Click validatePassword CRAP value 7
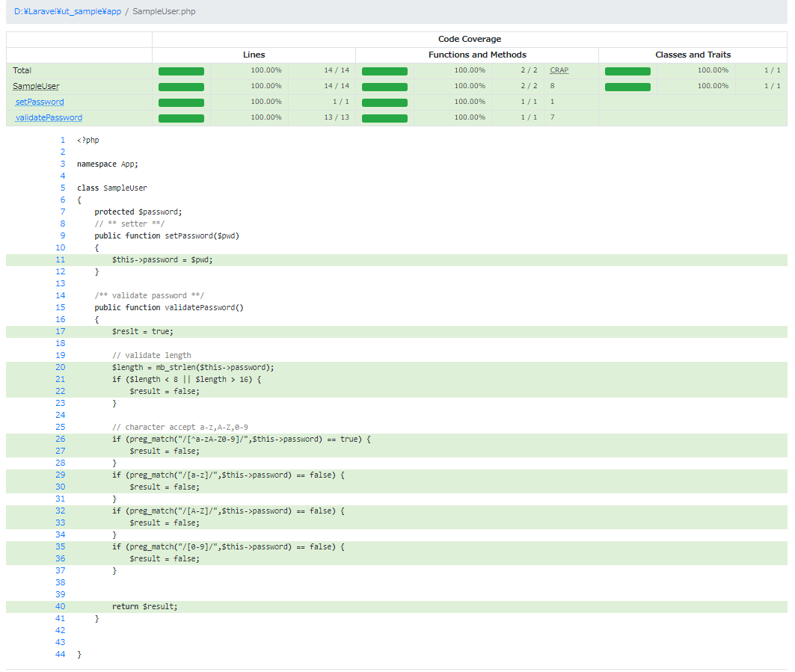The width and height of the screenshot is (795, 672). (553, 117)
